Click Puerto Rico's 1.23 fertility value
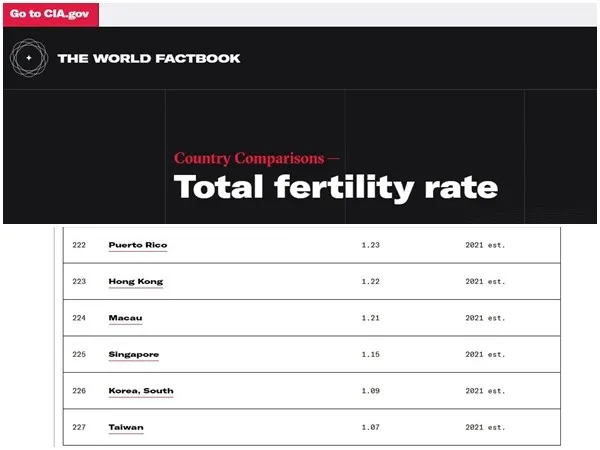600x450 pixels. point(370,245)
